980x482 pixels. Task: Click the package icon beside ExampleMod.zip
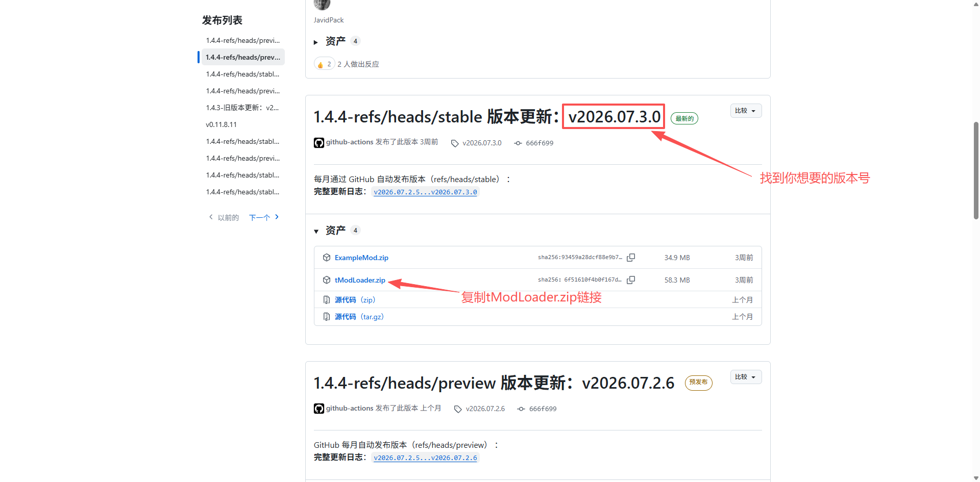pos(327,258)
